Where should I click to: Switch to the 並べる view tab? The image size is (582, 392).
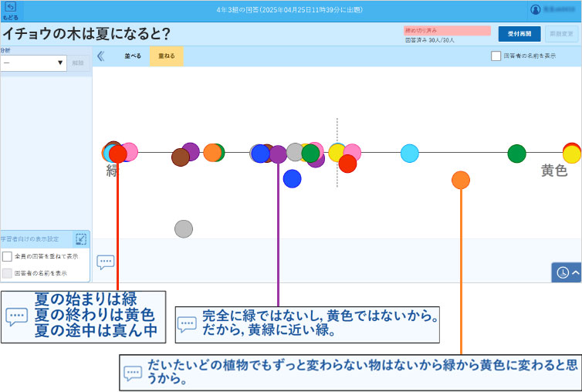(133, 56)
